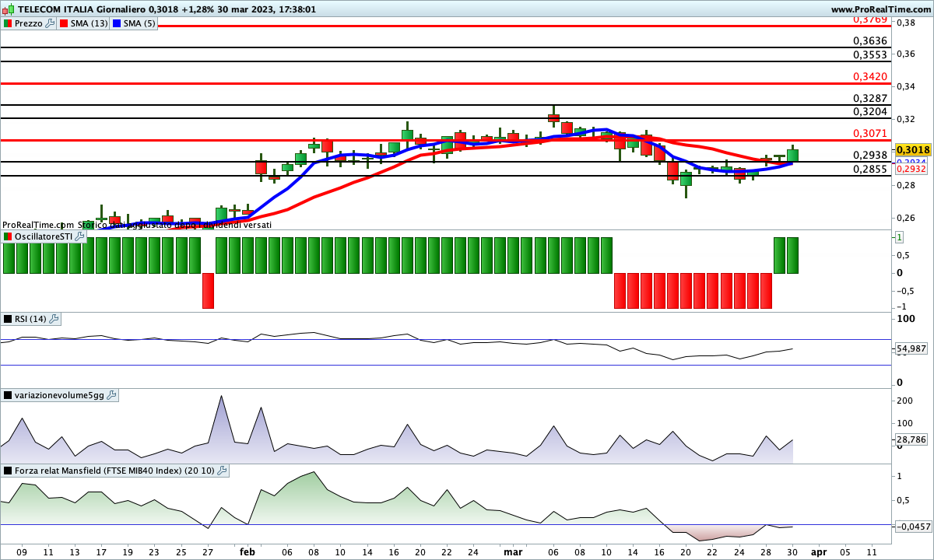Select the green-red Prezzo color swatch
This screenshot has width=934, height=560.
8,23
